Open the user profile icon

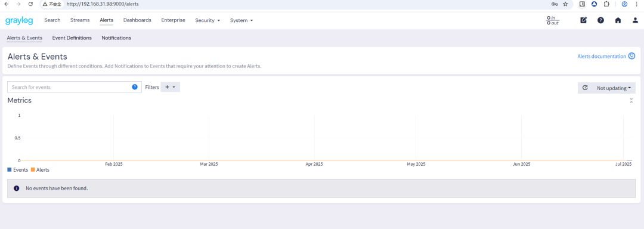(635, 20)
